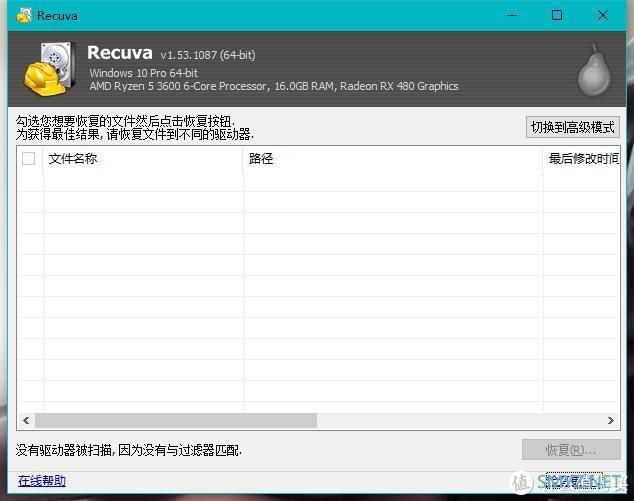Image resolution: width=634 pixels, height=501 pixels.
Task: Click the 切换到高级模式 button
Action: tap(573, 127)
